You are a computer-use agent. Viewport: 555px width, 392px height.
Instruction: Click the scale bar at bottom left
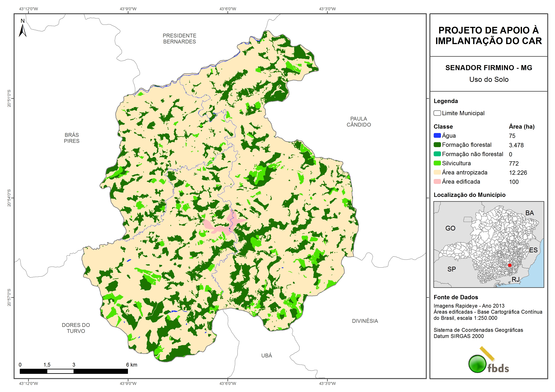pos(74,371)
